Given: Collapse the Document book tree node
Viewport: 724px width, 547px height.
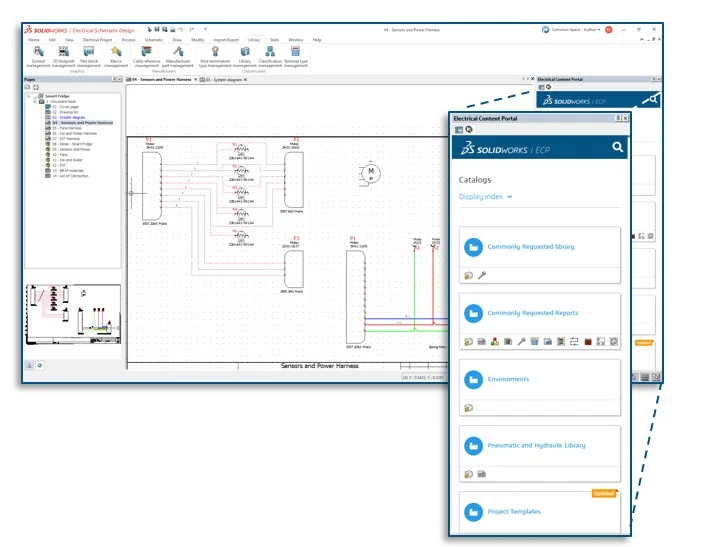Looking at the screenshot, I should pyautogui.click(x=34, y=102).
